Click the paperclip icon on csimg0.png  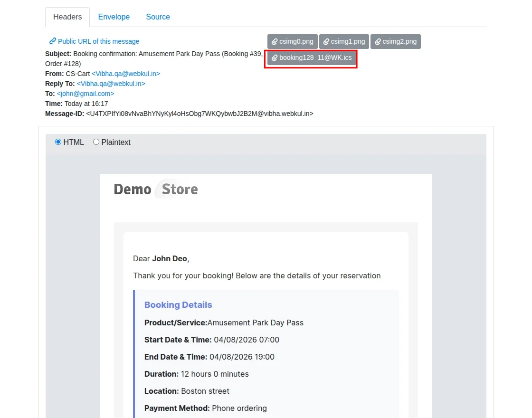[275, 42]
